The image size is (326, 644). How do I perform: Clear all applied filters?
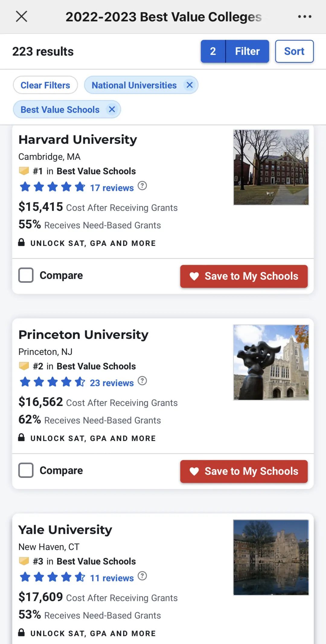[x=45, y=85]
